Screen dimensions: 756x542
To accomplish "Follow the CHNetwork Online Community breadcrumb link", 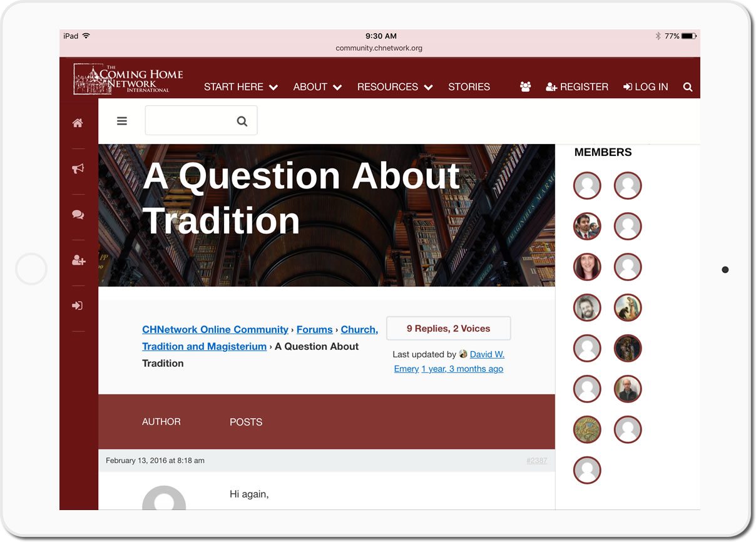I will [215, 329].
